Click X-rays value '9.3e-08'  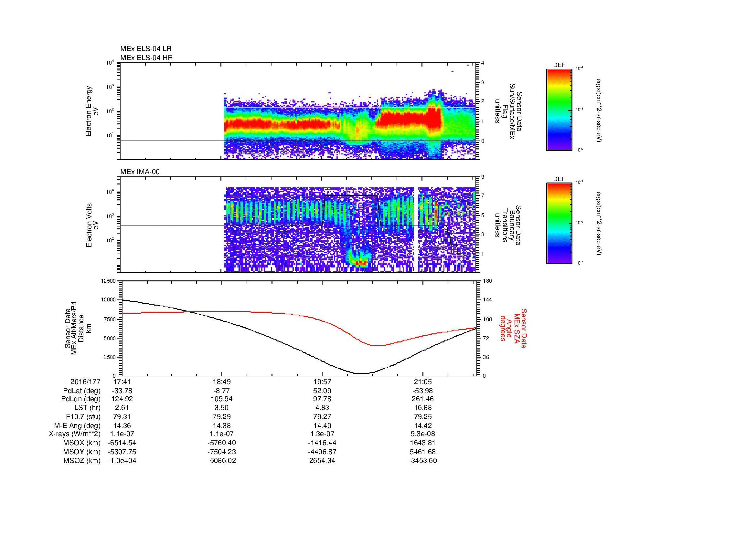423,434
